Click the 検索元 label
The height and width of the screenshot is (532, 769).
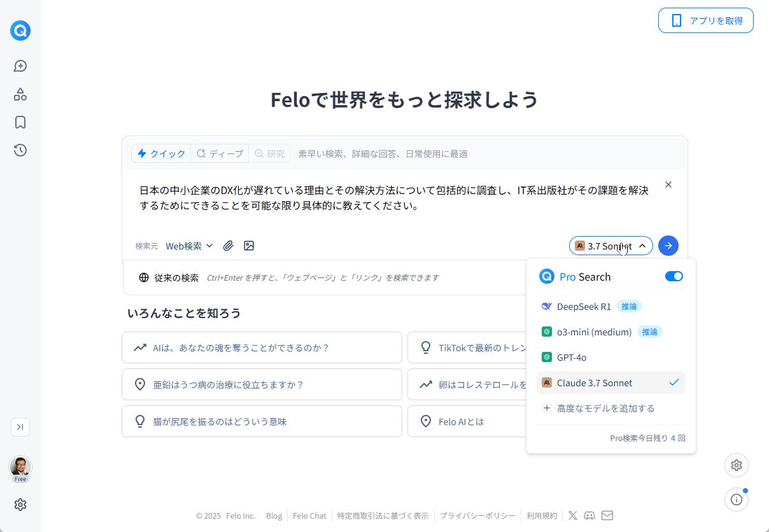point(146,246)
